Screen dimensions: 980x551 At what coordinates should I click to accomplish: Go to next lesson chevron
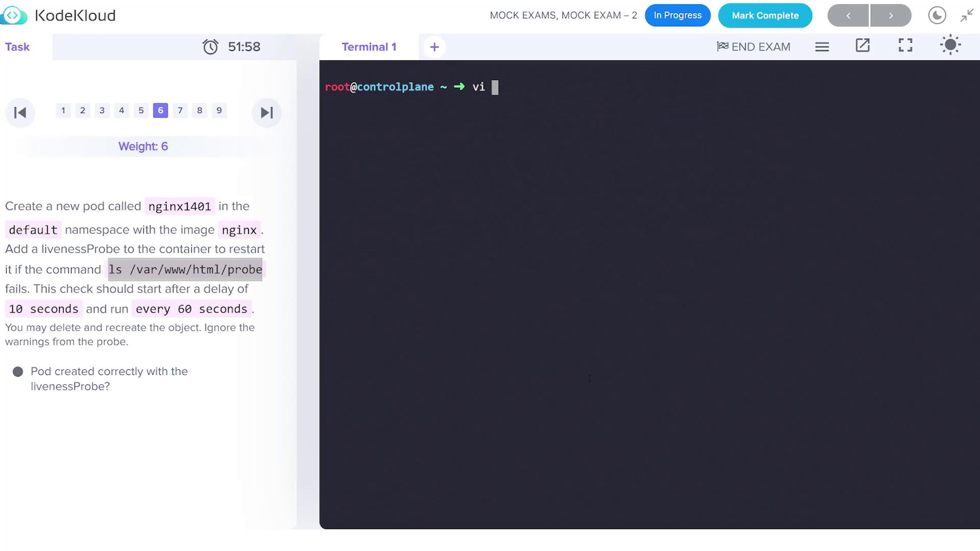coord(891,15)
